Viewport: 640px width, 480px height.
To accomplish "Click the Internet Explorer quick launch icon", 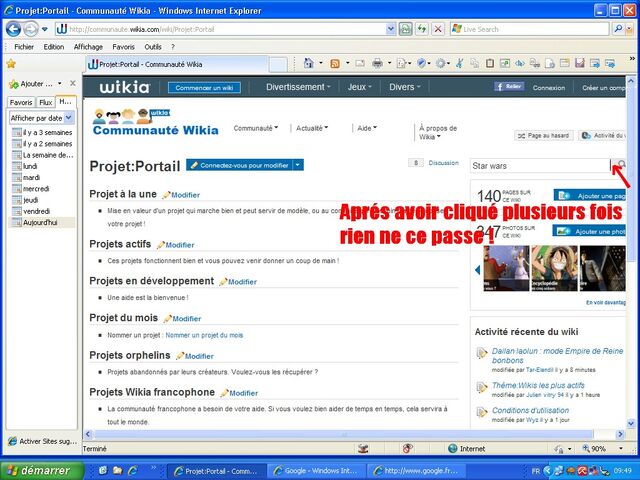I will click(133, 470).
